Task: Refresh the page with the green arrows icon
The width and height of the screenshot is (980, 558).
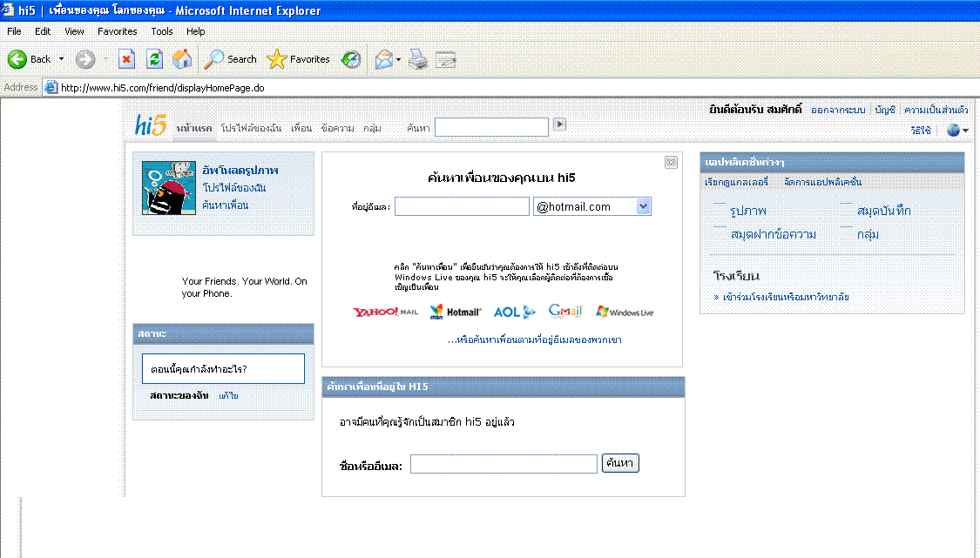Action: (x=154, y=59)
